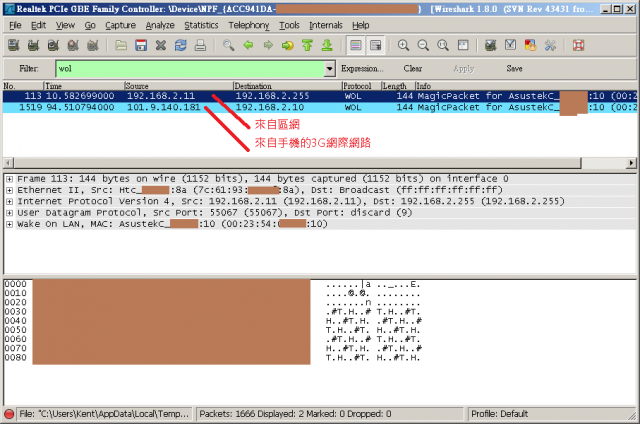Zoom in toolbar icon
Viewport: 640px width, 424px height.
point(403,45)
